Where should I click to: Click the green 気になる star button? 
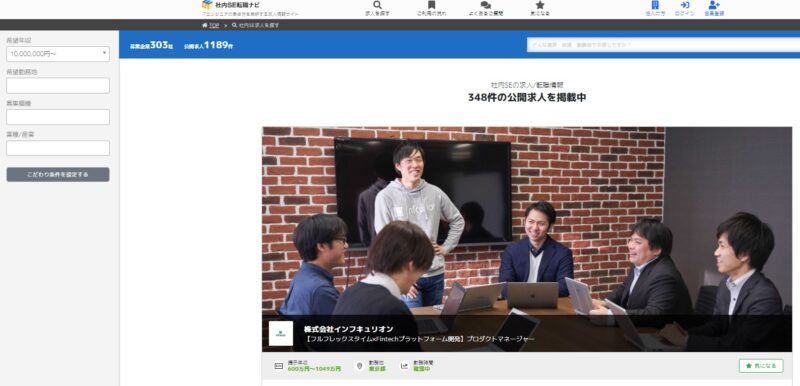[x=761, y=366]
